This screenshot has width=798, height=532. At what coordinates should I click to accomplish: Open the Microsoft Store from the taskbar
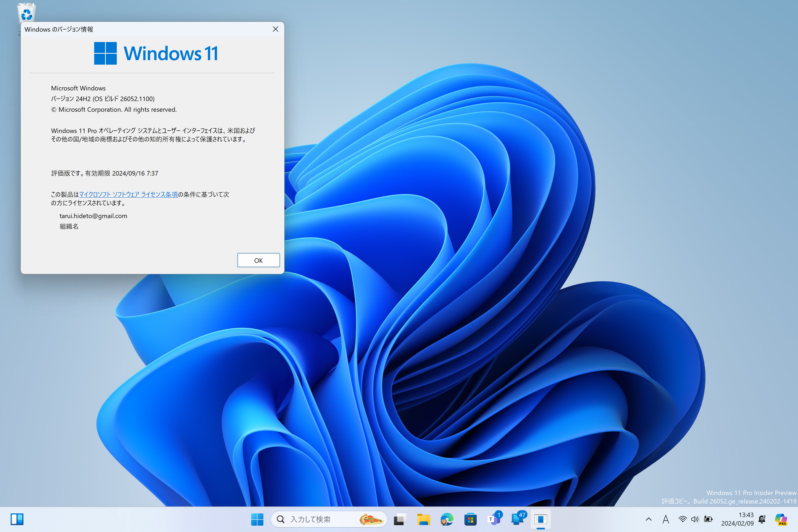pos(471,519)
